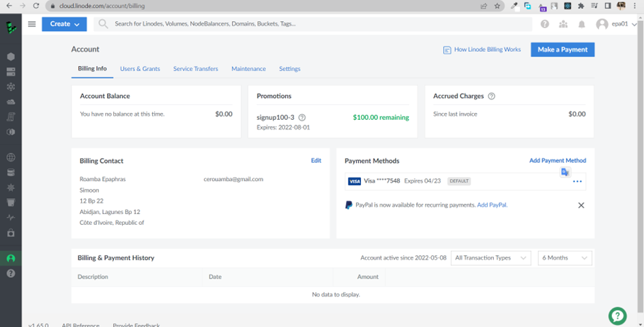
Task: Click the Add PayPal link
Action: (x=493, y=205)
